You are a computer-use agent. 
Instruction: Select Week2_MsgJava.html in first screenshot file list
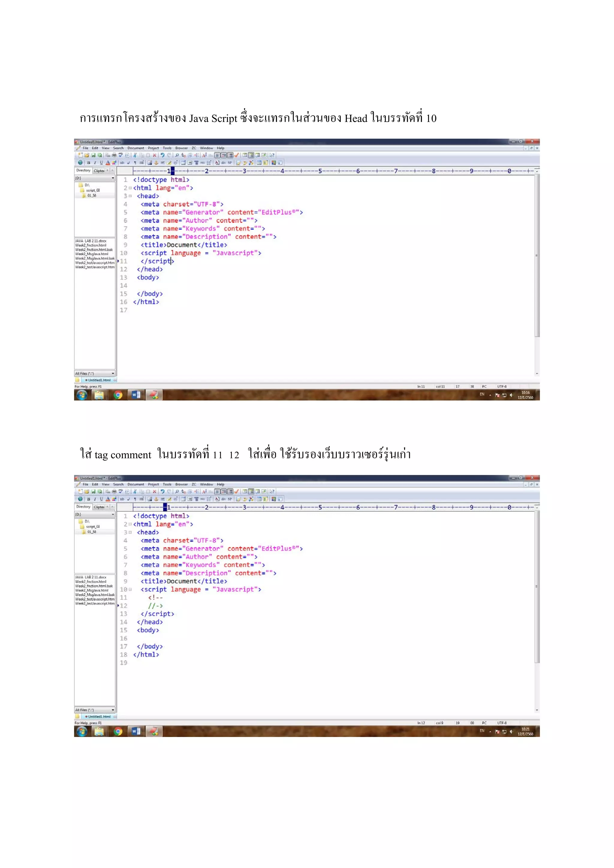(x=91, y=254)
